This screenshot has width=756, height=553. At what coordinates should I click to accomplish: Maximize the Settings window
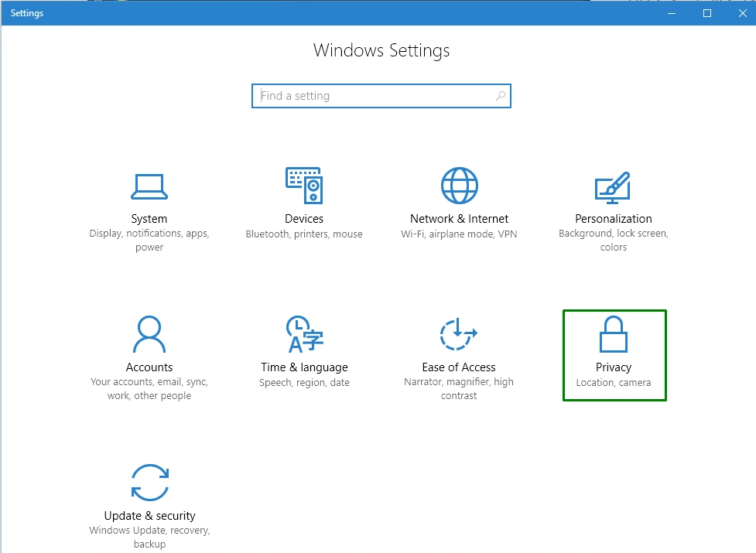coord(706,13)
